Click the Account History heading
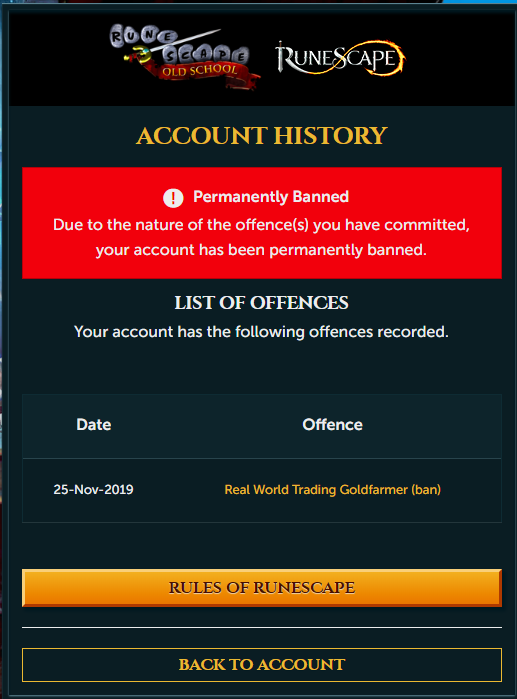Image resolution: width=517 pixels, height=699 pixels. point(262,136)
